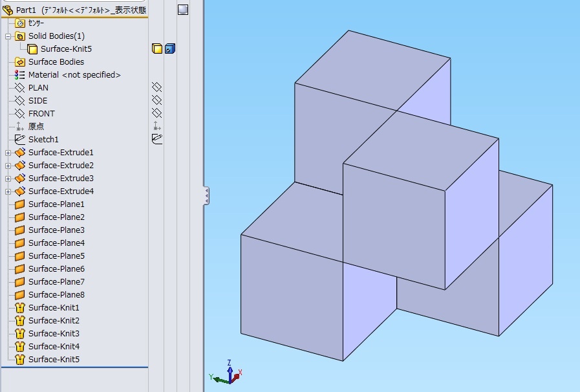
Task: Select Material <not specified> item
Action: click(74, 75)
